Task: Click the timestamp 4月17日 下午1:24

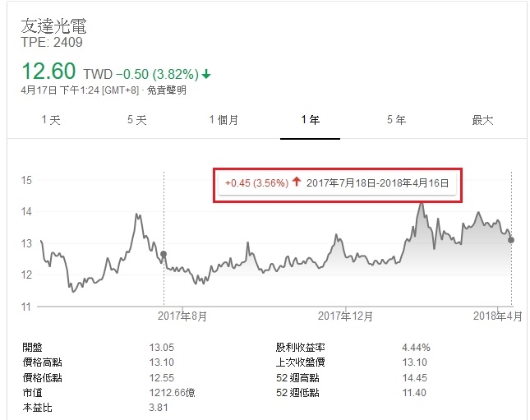Action: pyautogui.click(x=60, y=90)
